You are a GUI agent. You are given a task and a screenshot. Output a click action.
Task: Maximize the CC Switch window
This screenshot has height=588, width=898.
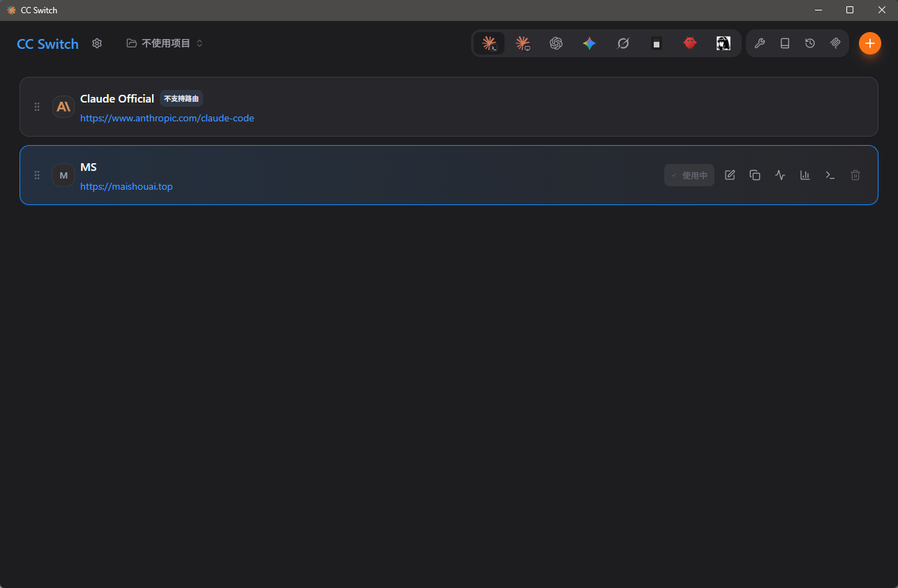[850, 10]
